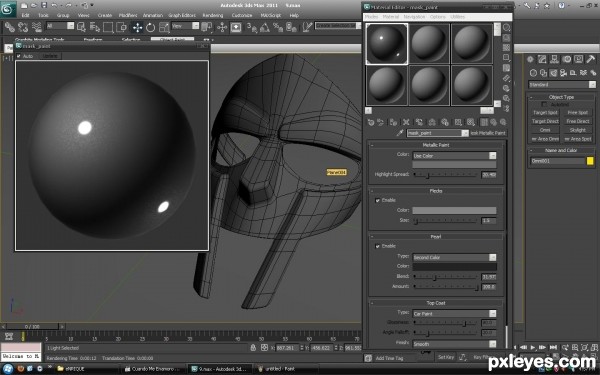The width and height of the screenshot is (600, 375).
Task: Click the Update button in preview window
Action: [x=50, y=56]
